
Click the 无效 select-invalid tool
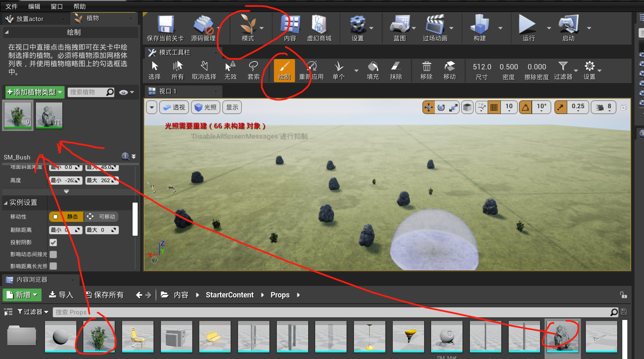click(x=230, y=71)
